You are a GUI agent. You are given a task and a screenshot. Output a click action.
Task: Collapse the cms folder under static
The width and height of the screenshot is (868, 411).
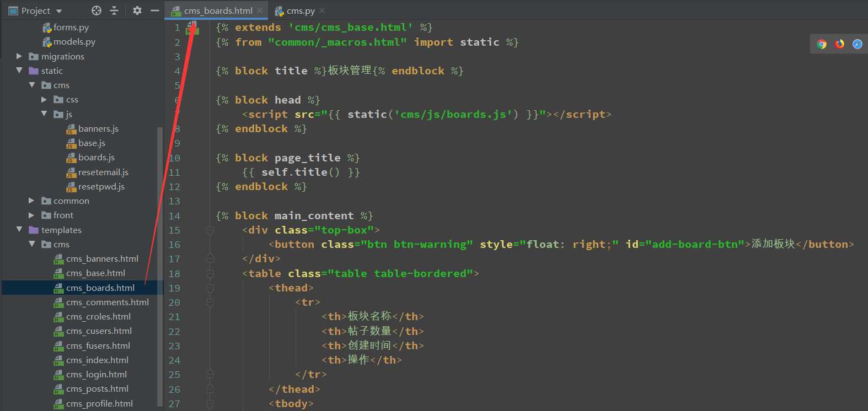click(x=31, y=85)
